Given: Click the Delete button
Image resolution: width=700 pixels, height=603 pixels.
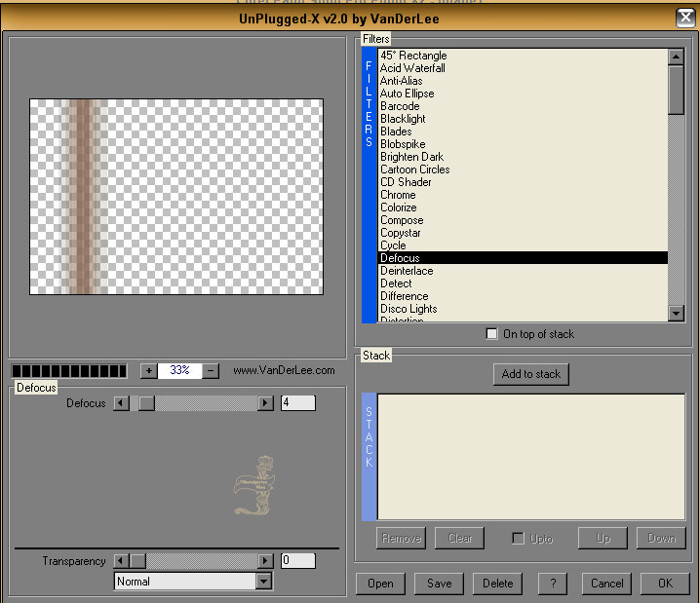Looking at the screenshot, I should click(497, 584).
